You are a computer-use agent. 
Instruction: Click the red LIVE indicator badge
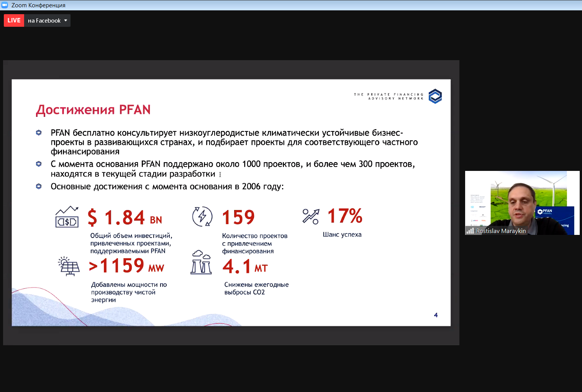tap(14, 21)
